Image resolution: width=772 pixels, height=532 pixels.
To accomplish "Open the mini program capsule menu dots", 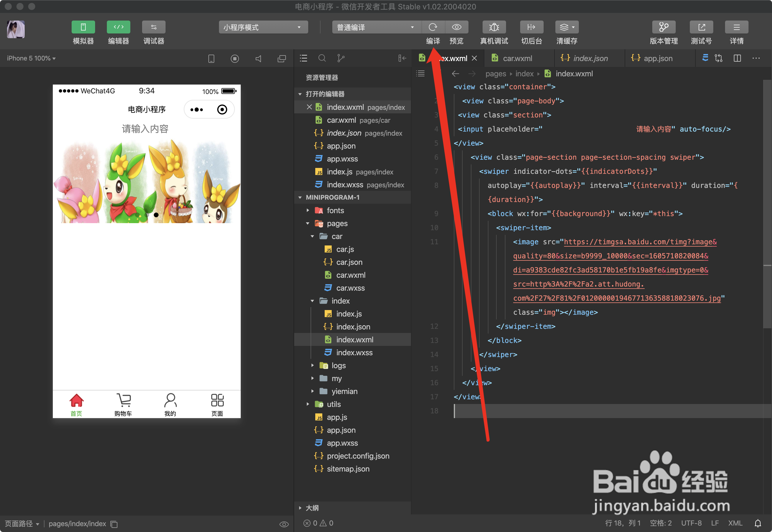I will coord(197,109).
